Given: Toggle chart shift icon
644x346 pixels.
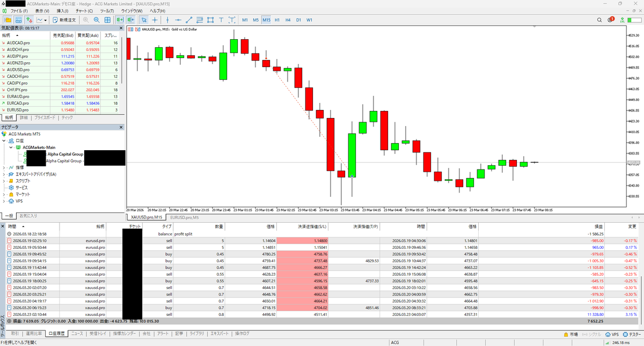Looking at the screenshot, I should coord(130,20).
